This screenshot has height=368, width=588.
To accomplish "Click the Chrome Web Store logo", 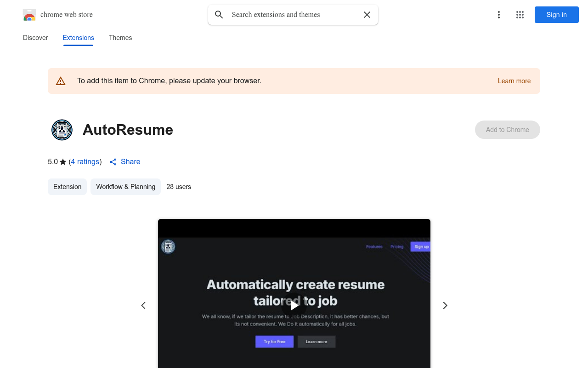I will click(29, 15).
